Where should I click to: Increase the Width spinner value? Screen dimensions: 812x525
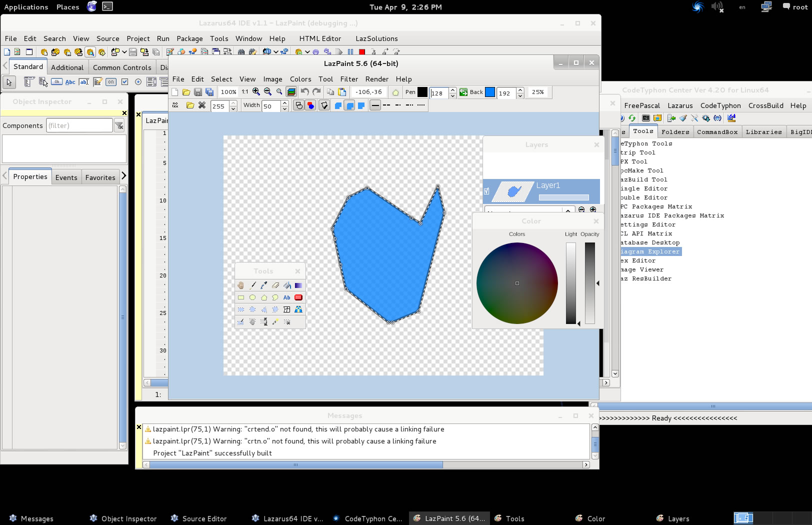[x=284, y=103]
